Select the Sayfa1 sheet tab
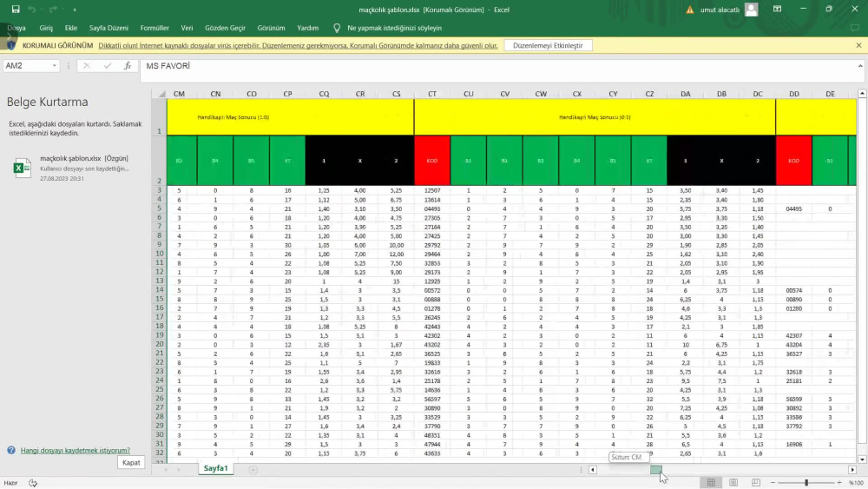Viewport: 868px width, 489px height. tap(215, 468)
